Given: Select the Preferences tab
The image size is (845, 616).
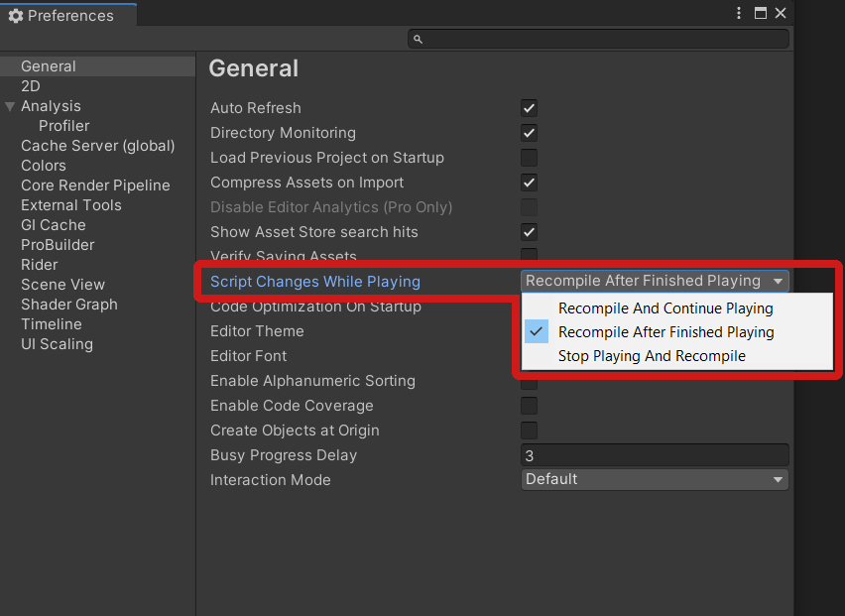Looking at the screenshot, I should (68, 15).
